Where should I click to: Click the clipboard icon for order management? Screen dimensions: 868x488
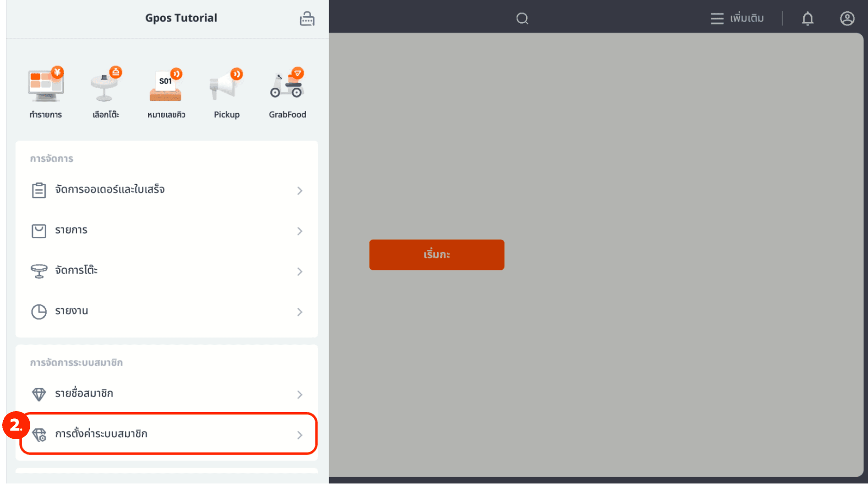[x=39, y=190]
